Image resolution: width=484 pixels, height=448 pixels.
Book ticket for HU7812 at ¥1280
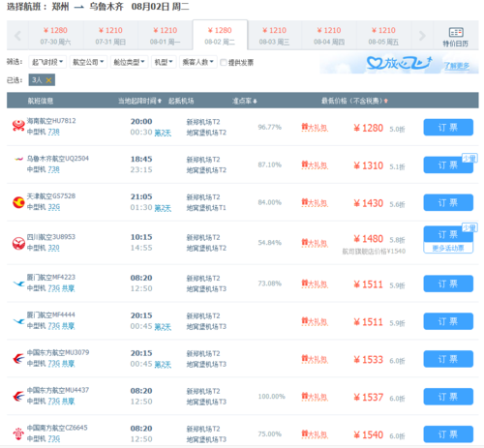448,128
